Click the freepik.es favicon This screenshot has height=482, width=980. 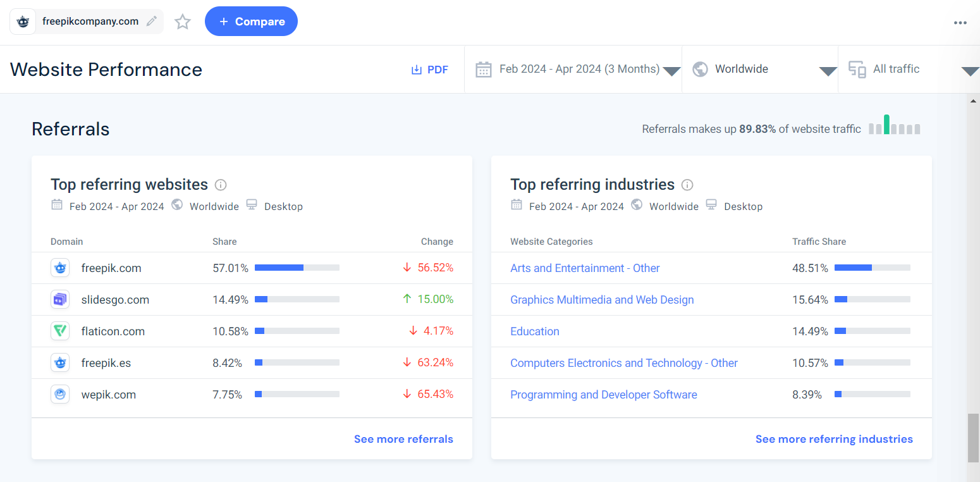pos(60,363)
